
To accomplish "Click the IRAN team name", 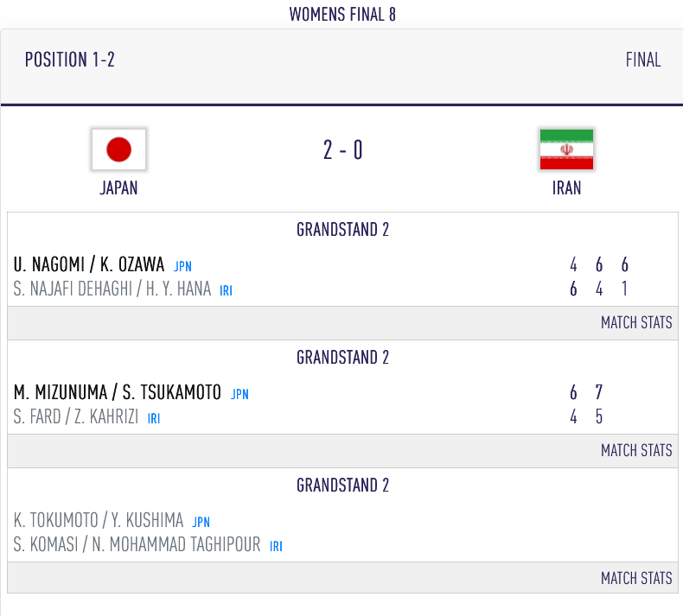I will pos(566,187).
